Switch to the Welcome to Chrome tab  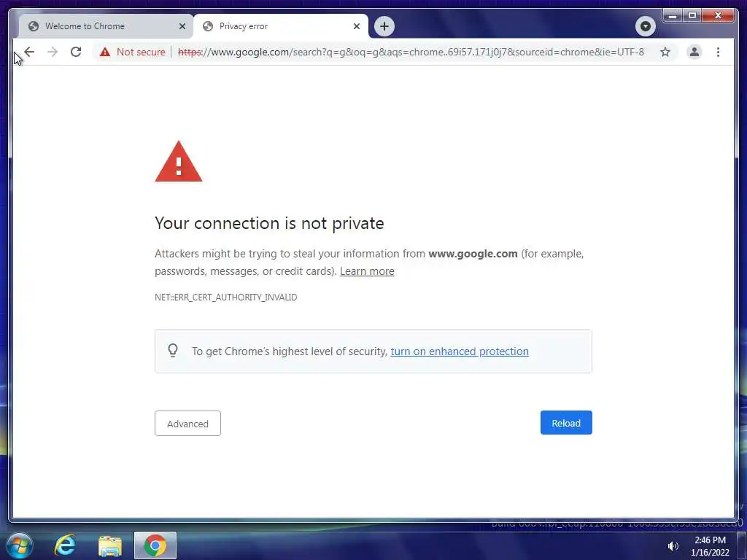(x=106, y=26)
